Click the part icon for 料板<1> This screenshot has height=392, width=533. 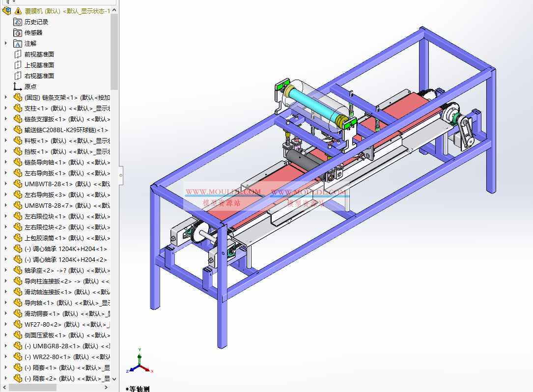click(18, 141)
